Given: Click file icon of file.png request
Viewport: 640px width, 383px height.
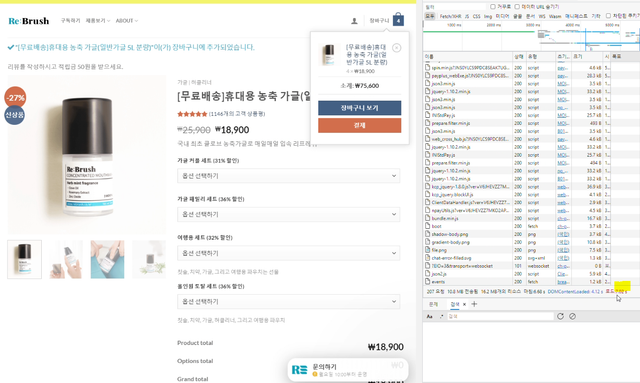Looking at the screenshot, I should [428, 250].
